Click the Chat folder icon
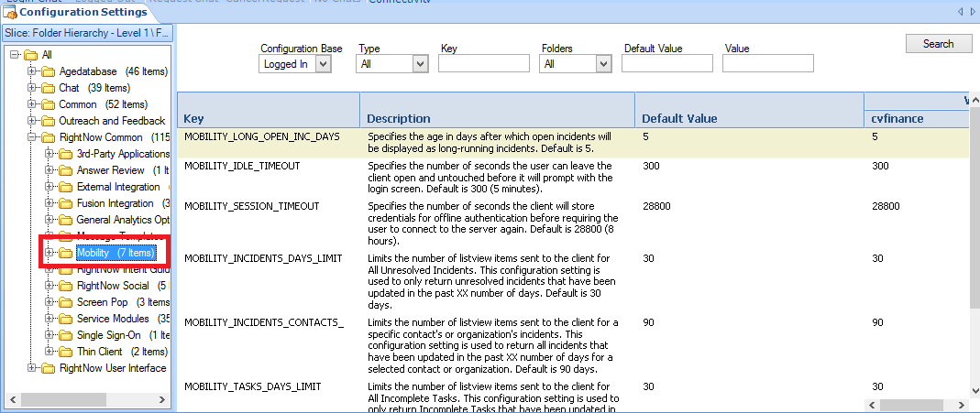Screen dimensions: 980x413 point(48,88)
